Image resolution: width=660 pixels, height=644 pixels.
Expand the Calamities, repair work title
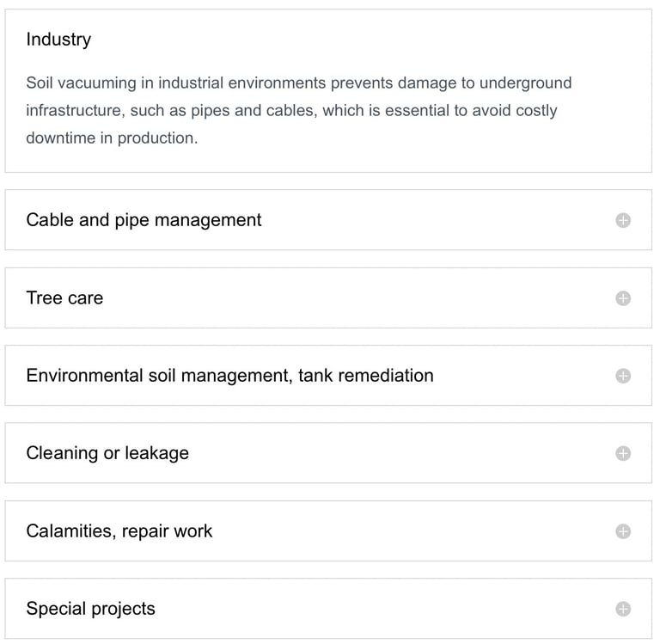119,531
